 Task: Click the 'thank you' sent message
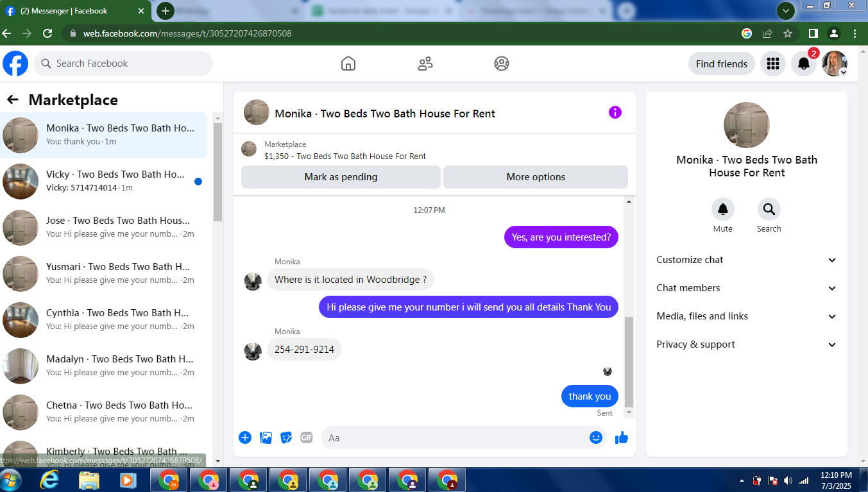point(590,396)
